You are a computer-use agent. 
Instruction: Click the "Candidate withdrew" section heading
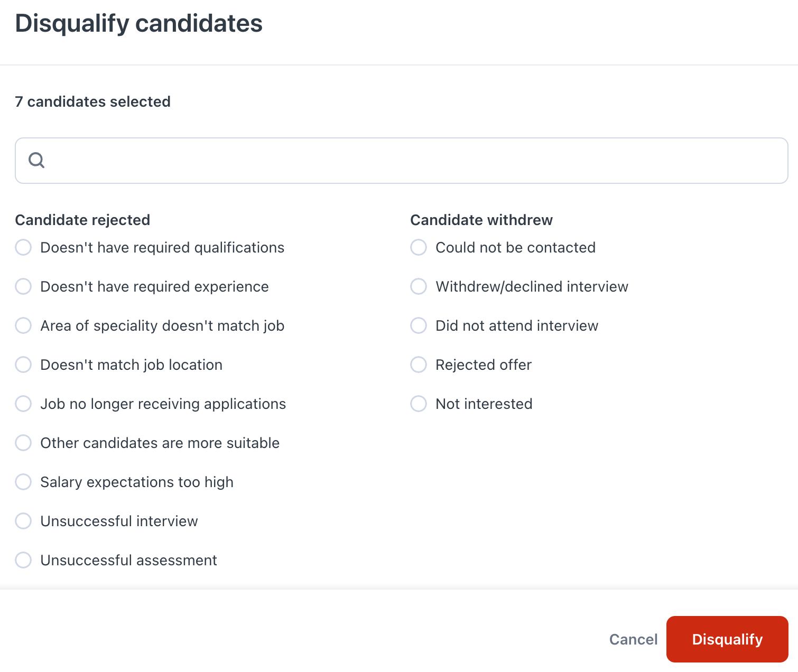pyautogui.click(x=481, y=220)
